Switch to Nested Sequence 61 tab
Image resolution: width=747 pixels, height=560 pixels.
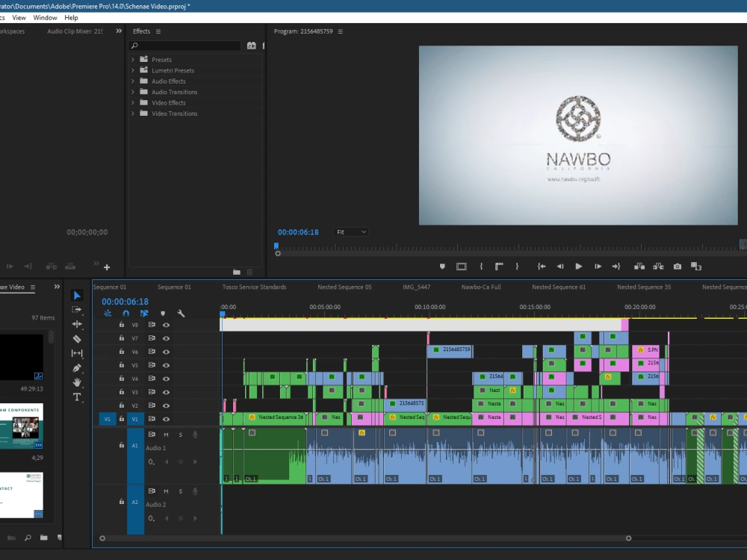pos(559,287)
